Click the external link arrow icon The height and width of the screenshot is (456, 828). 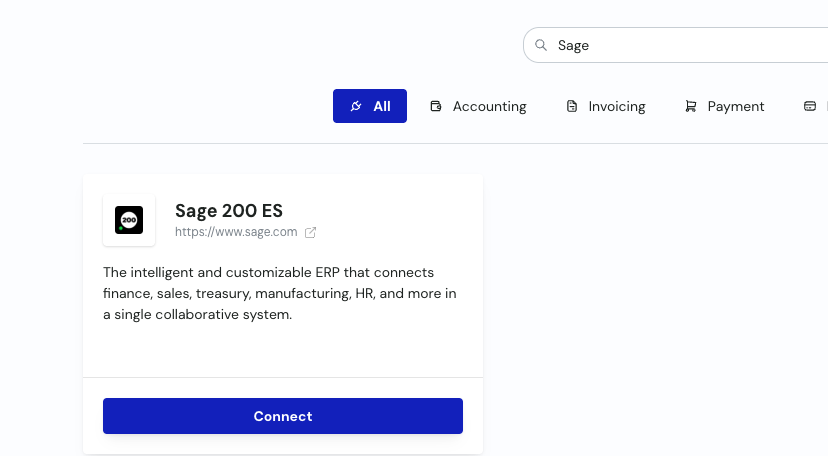[x=310, y=232]
